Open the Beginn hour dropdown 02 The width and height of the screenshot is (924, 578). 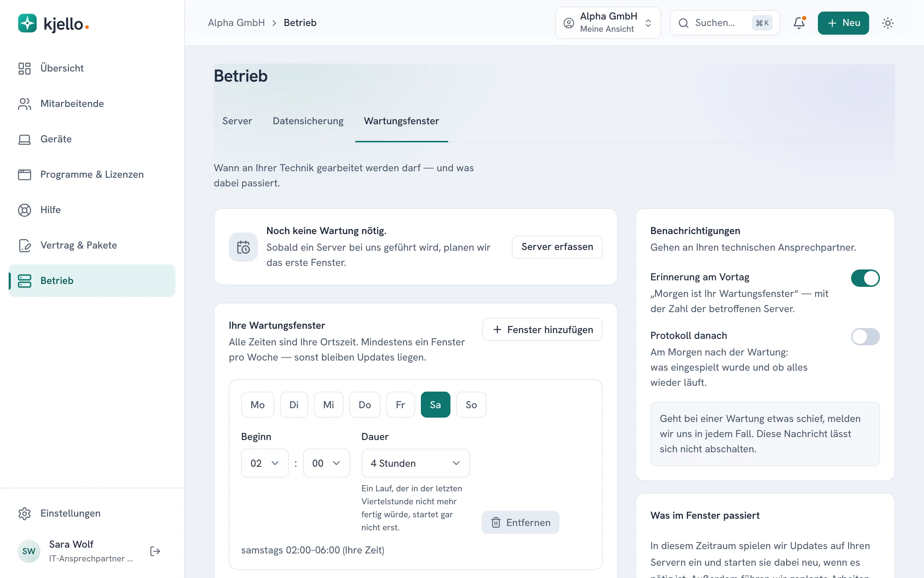(265, 463)
